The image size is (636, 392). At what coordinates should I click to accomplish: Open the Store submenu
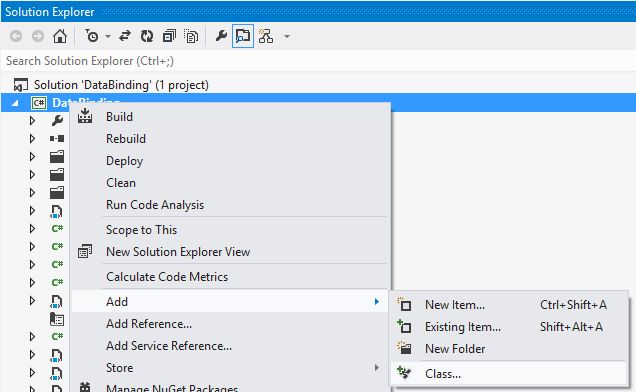[231, 368]
